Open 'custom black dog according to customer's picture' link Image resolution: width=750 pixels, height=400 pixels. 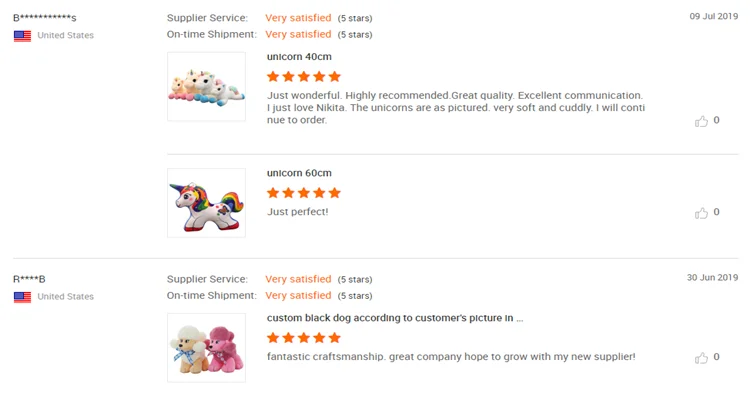click(395, 318)
